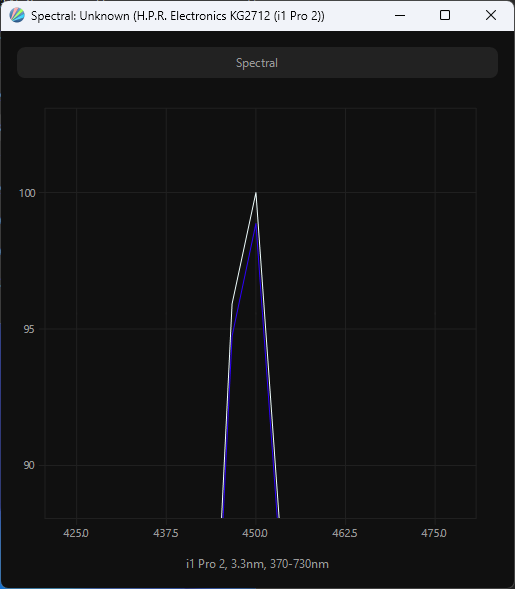Close the Spectral window
The image size is (515, 589).
click(491, 15)
